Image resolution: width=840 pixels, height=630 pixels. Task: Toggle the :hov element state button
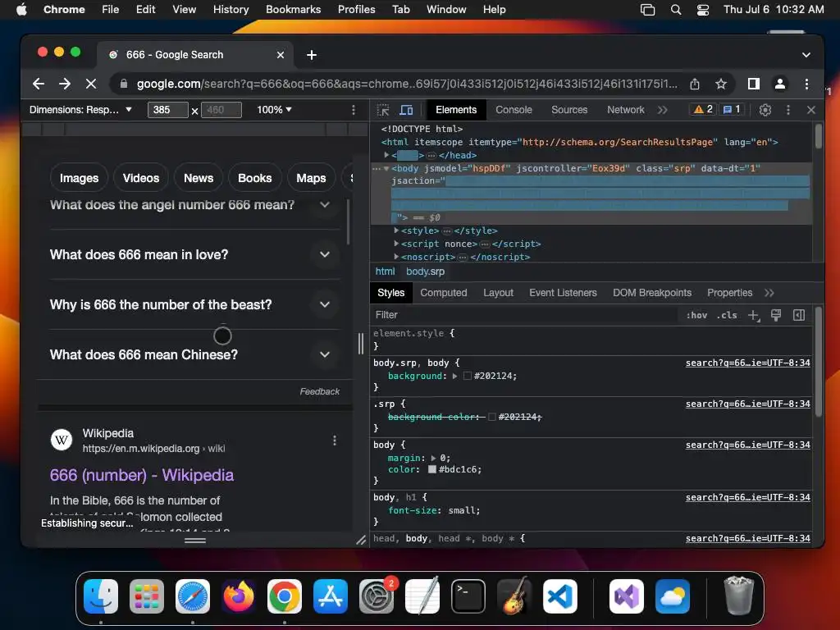(696, 315)
